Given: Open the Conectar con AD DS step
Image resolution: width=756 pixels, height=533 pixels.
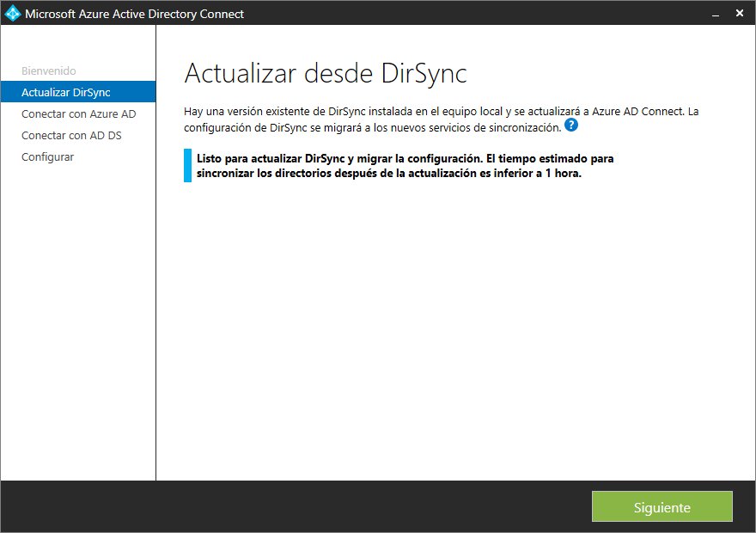Looking at the screenshot, I should click(x=71, y=136).
